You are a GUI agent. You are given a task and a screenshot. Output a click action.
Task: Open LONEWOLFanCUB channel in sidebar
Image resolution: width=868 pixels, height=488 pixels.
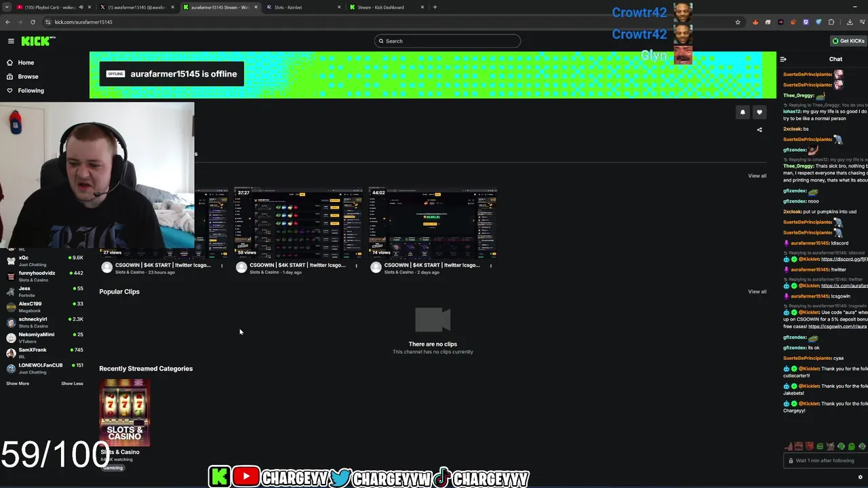[x=45, y=368]
